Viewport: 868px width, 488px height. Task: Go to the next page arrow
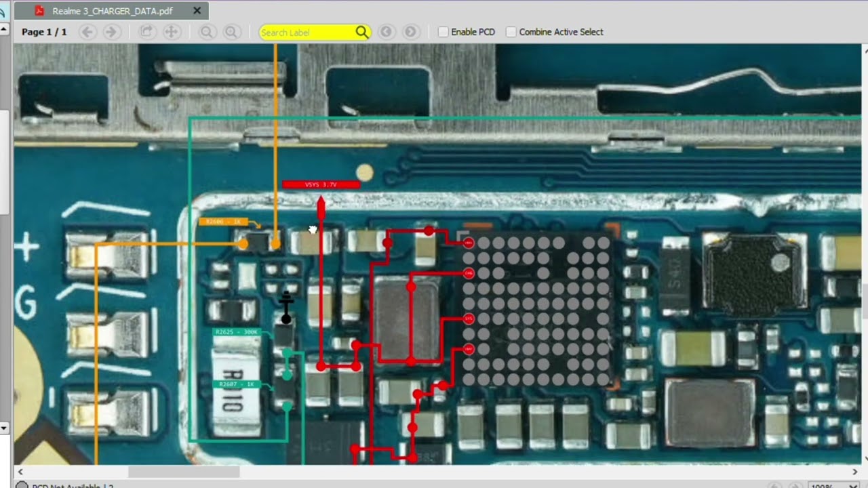point(112,32)
